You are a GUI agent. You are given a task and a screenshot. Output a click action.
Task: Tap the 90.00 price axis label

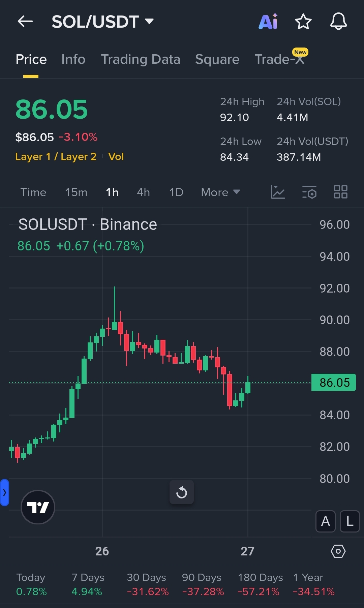335,320
